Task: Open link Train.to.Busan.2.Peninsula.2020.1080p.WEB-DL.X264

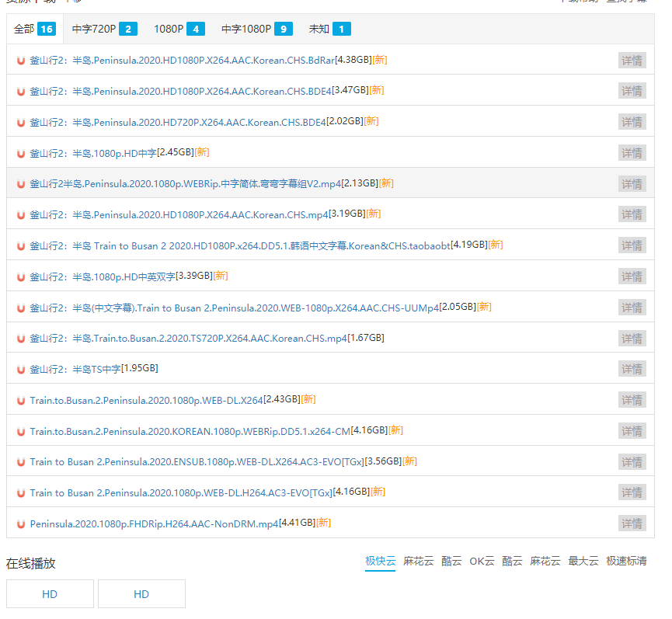Action: [146, 401]
